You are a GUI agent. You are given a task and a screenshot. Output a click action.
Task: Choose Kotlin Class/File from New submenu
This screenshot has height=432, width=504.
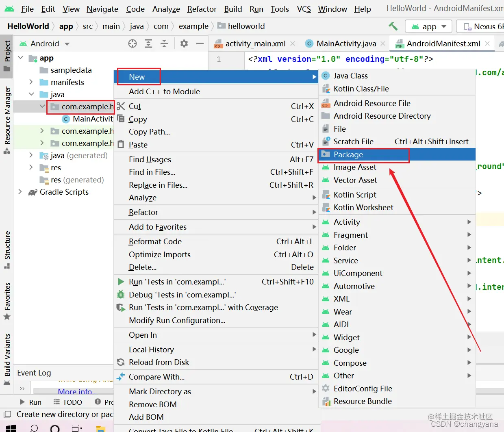pyautogui.click(x=397, y=89)
